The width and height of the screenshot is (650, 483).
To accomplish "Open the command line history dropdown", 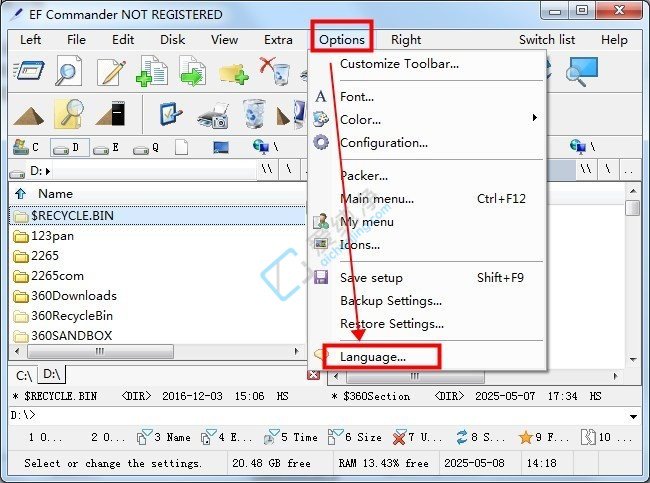I will click(x=633, y=416).
